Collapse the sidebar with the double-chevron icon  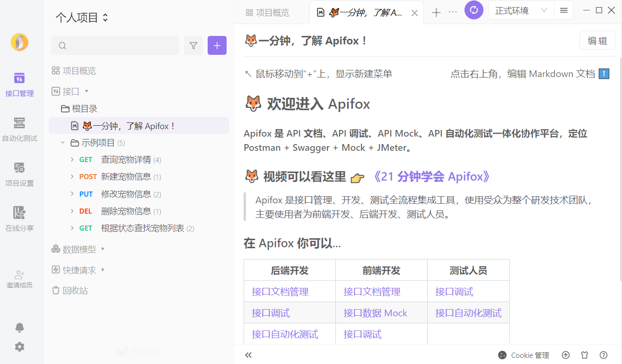[248, 355]
